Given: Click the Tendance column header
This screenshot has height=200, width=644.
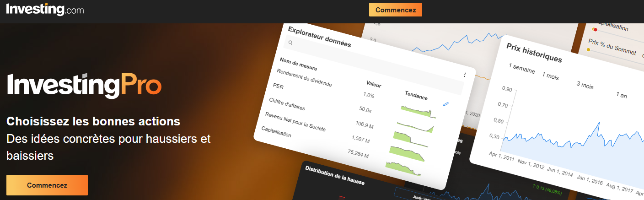Looking at the screenshot, I should 416,95.
